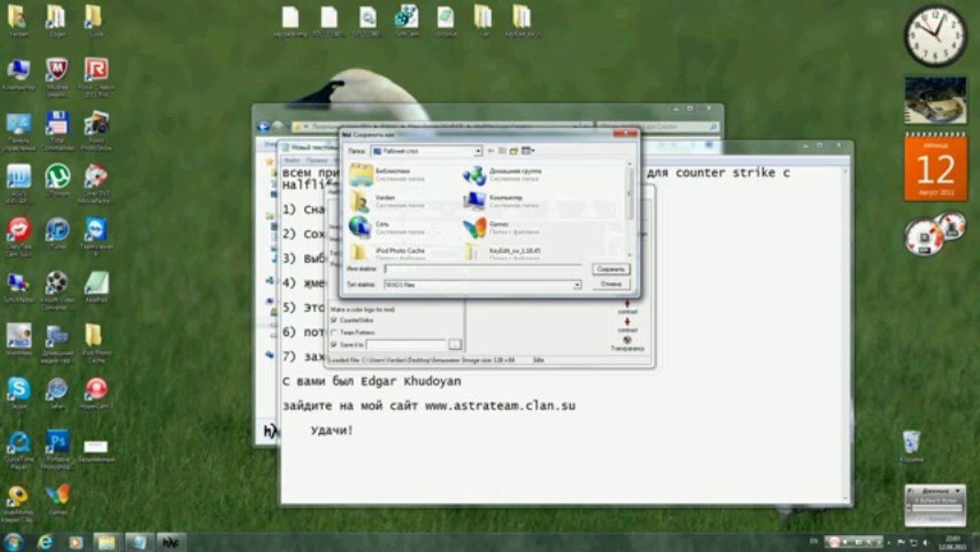980x552 pixels.
Task: Click the Корзина recycle bin icon
Action: coord(911,446)
